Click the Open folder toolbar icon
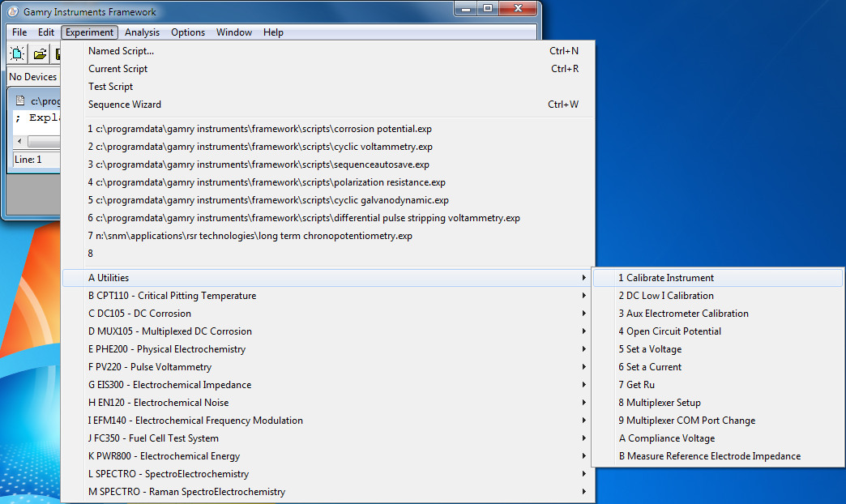Viewport: 846px width, 504px height. pyautogui.click(x=40, y=53)
